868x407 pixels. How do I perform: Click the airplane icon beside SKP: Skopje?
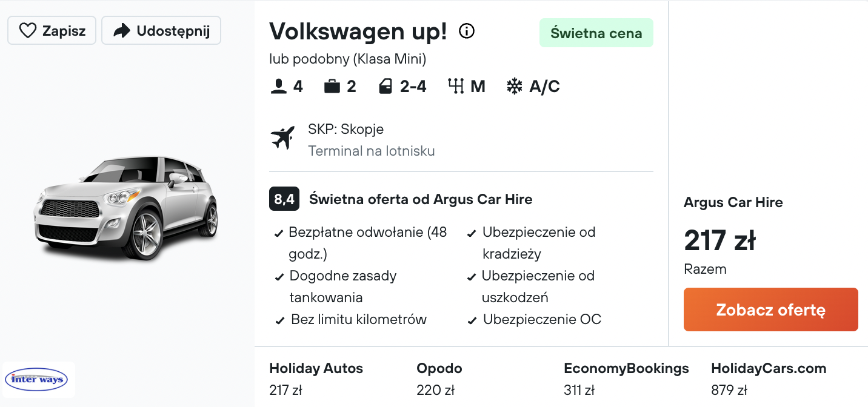click(282, 138)
